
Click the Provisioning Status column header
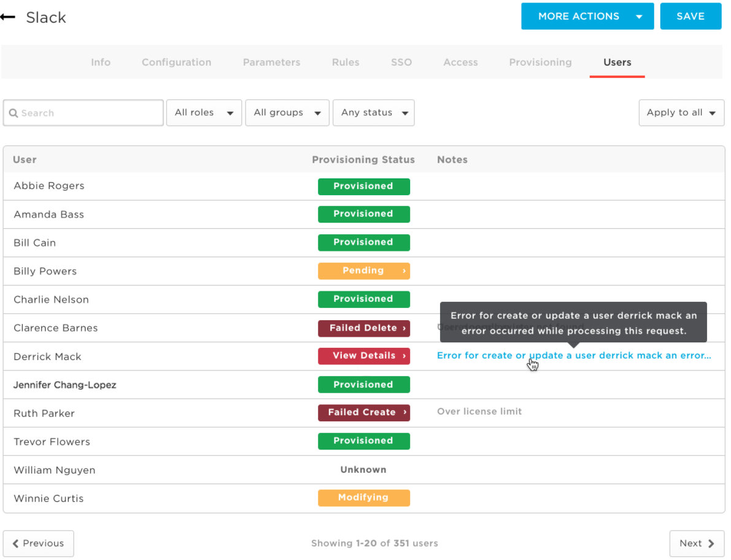pyautogui.click(x=363, y=160)
